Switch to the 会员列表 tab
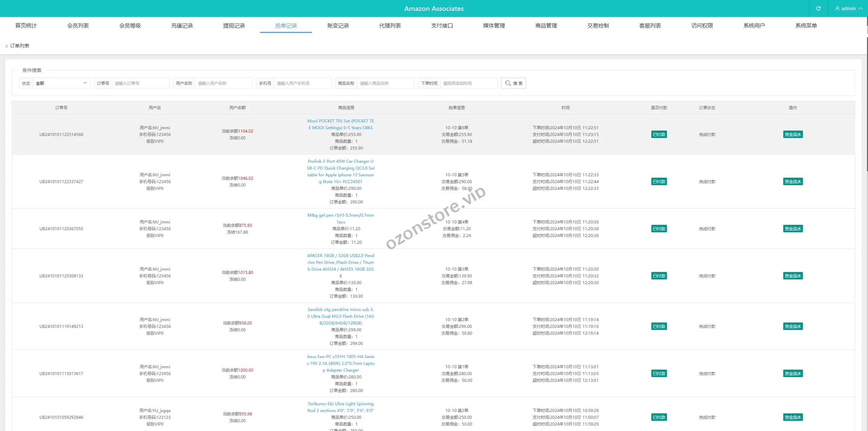The width and height of the screenshot is (868, 431). (78, 25)
